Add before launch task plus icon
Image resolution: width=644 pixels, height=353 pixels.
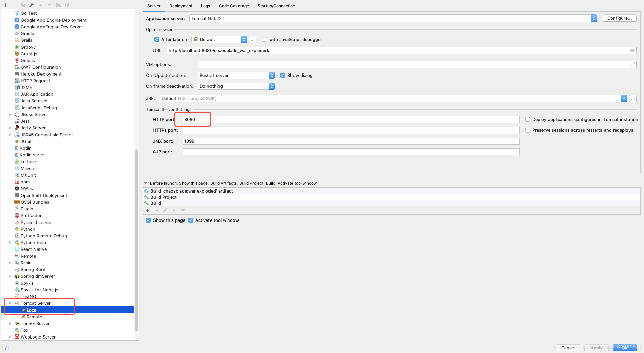(148, 210)
